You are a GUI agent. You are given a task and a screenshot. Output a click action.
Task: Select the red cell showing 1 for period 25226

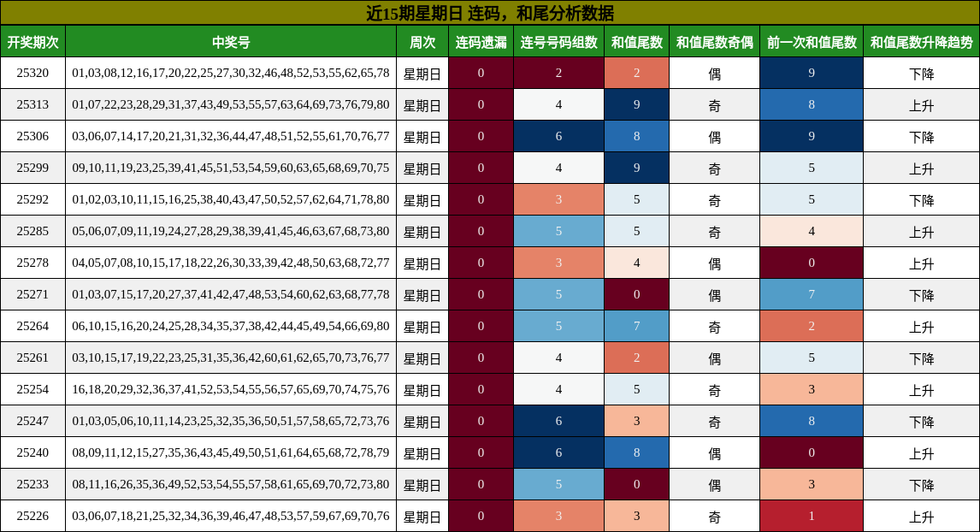[x=810, y=514]
